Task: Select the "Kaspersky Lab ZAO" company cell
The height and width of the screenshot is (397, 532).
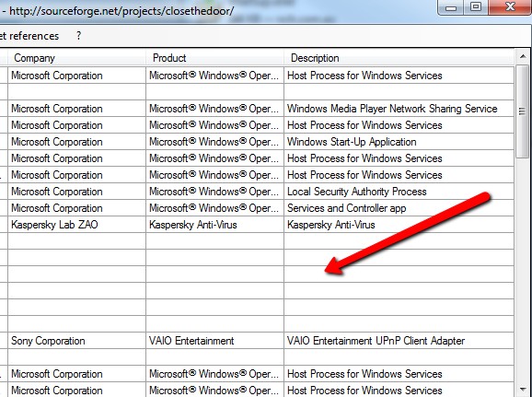Action: click(77, 225)
